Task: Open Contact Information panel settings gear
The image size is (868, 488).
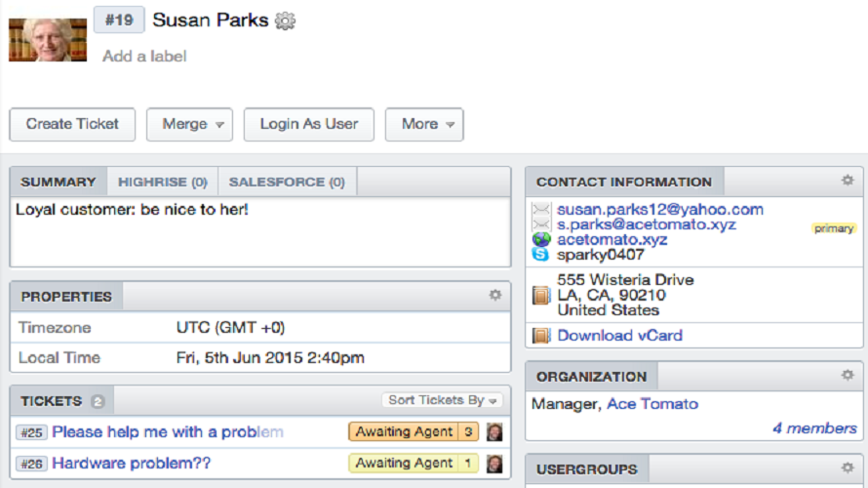Action: coord(848,181)
